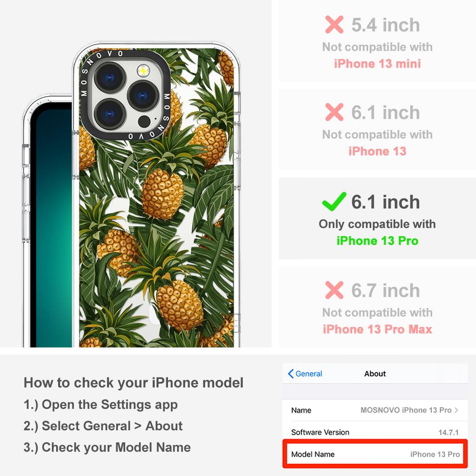Open the Name row chevron in About
This screenshot has height=476, width=476.
point(456,410)
